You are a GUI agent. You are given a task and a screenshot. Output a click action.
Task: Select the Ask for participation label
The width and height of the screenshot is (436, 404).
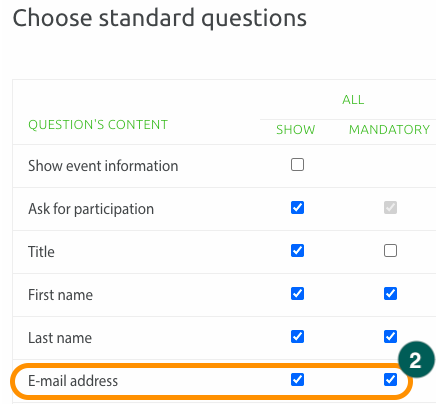click(x=91, y=209)
